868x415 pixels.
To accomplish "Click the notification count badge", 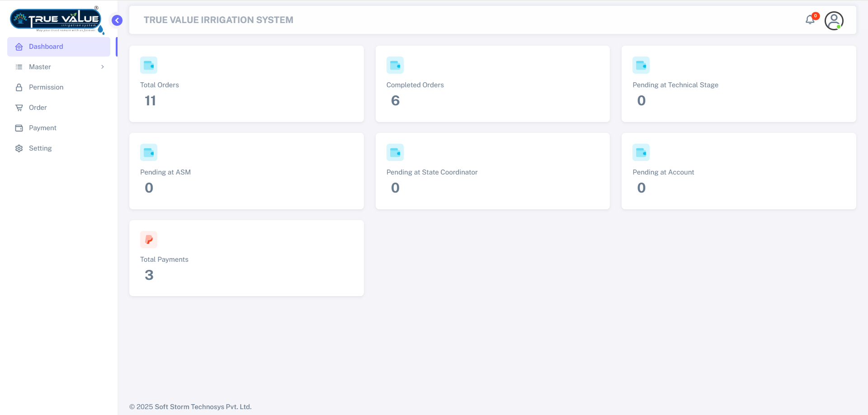I will pos(816,15).
